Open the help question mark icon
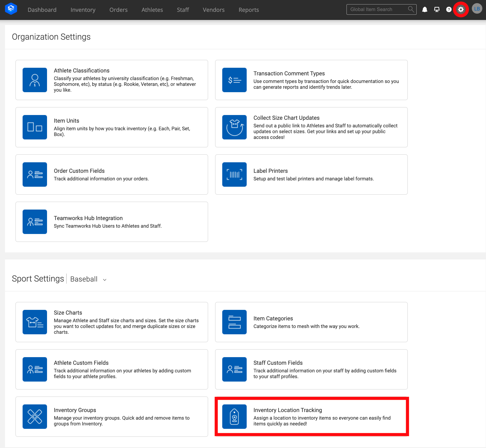Screen dimensions: 486x448 coord(449,9)
